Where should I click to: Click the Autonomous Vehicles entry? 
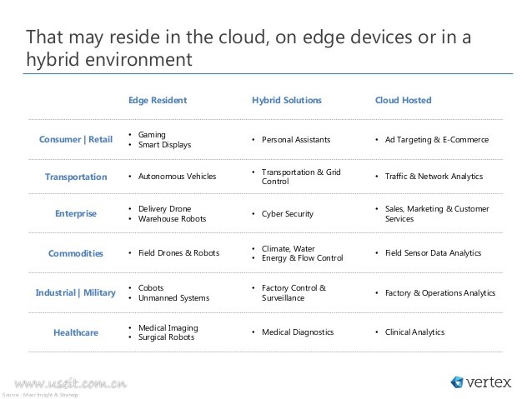(x=177, y=177)
